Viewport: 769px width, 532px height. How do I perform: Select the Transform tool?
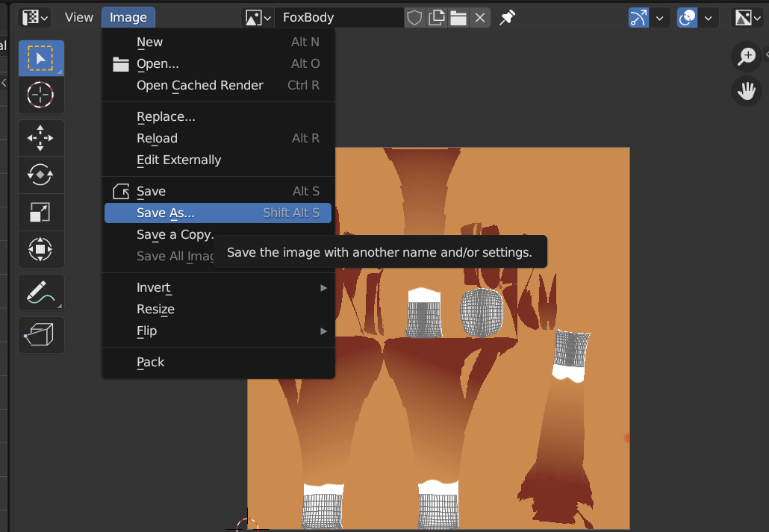(41, 249)
